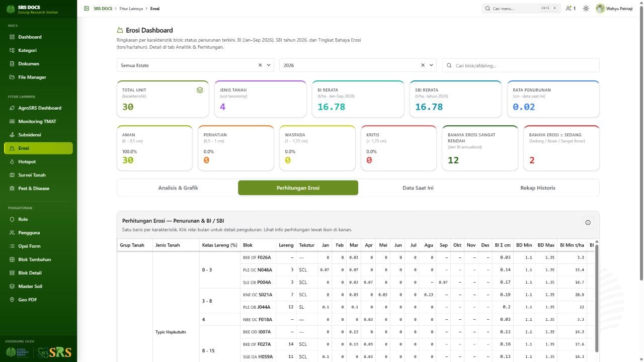Screen dimensions: 644x362
Task: Click the Agu value 0.13 for block S021A
Action: pyautogui.click(x=429, y=295)
